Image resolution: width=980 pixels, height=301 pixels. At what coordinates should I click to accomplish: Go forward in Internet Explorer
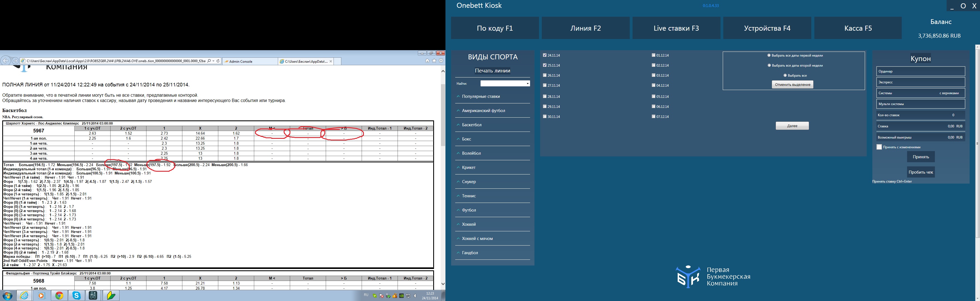15,60
